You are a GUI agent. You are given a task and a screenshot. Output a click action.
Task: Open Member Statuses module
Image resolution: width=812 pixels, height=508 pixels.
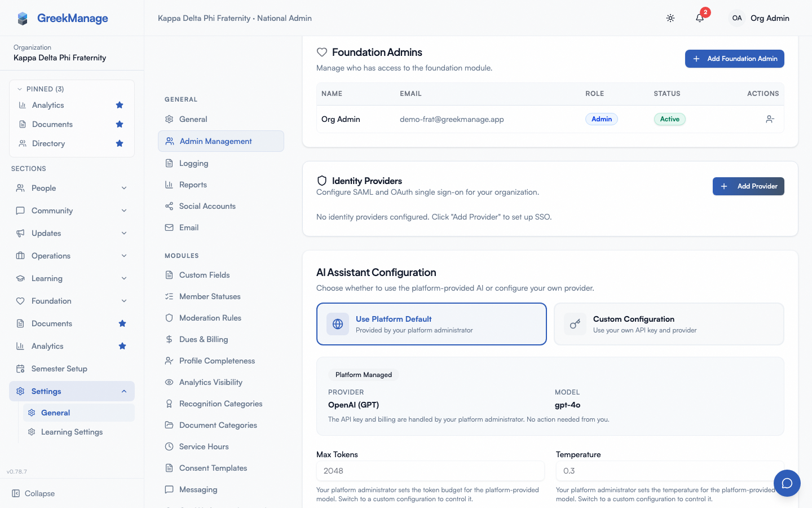pyautogui.click(x=221, y=296)
